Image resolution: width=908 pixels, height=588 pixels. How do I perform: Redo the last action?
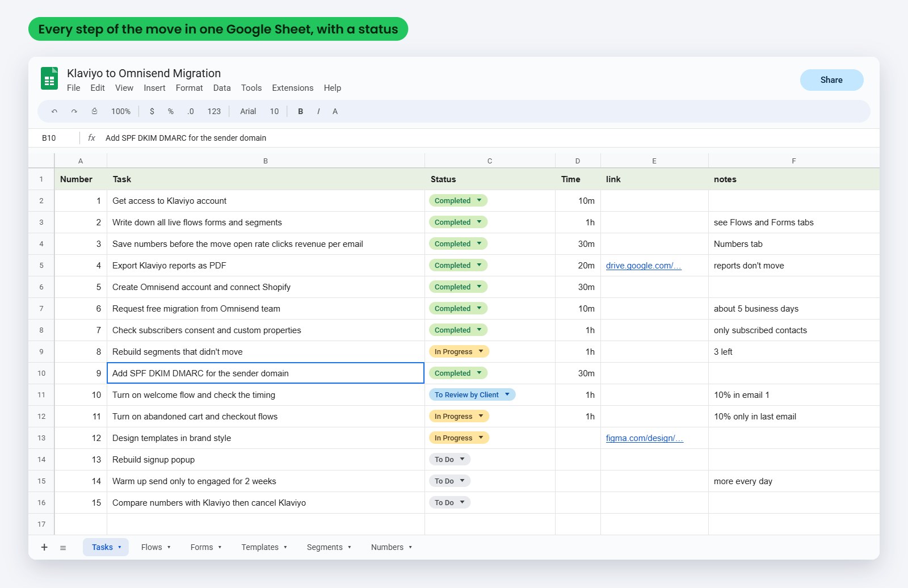click(74, 111)
